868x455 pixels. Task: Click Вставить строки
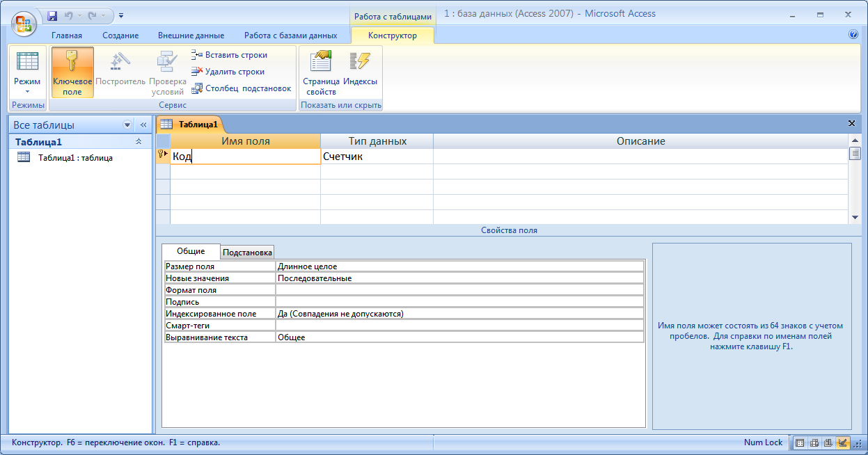(230, 55)
